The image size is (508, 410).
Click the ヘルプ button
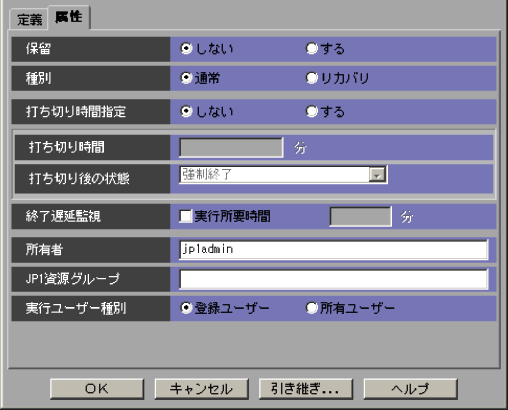(x=410, y=389)
